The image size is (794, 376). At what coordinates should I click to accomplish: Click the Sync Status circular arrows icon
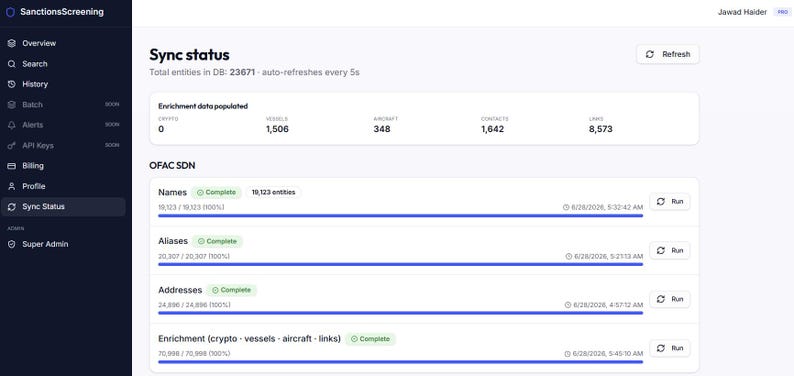tap(12, 206)
